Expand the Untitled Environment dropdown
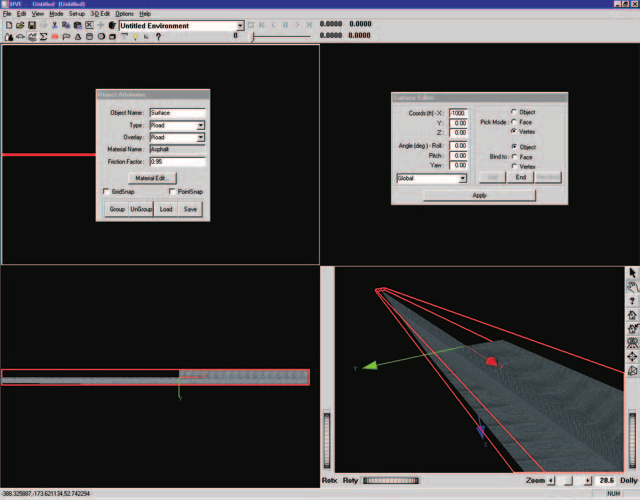 [x=182, y=26]
